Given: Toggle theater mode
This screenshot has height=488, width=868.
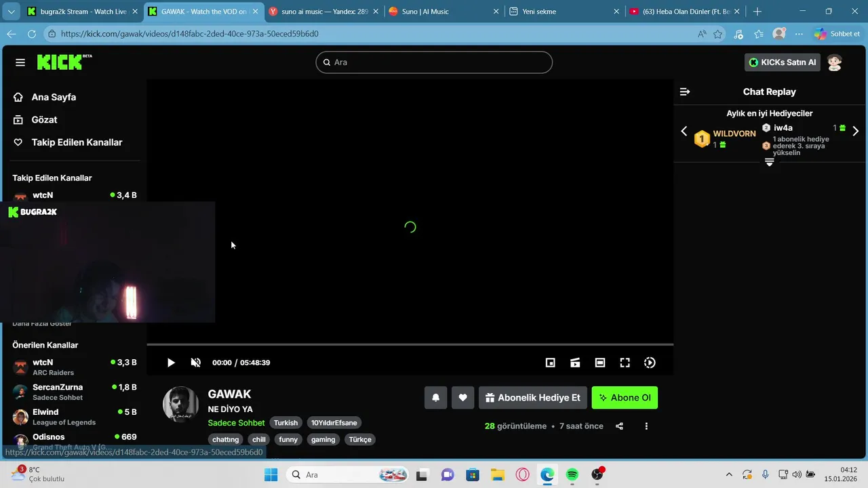Looking at the screenshot, I should (x=600, y=363).
